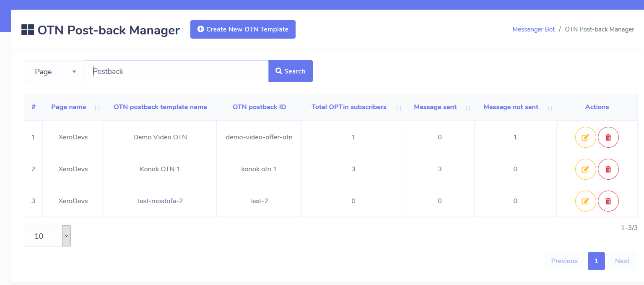
Task: Select the test-mostofa-2 template name
Action: (x=160, y=201)
